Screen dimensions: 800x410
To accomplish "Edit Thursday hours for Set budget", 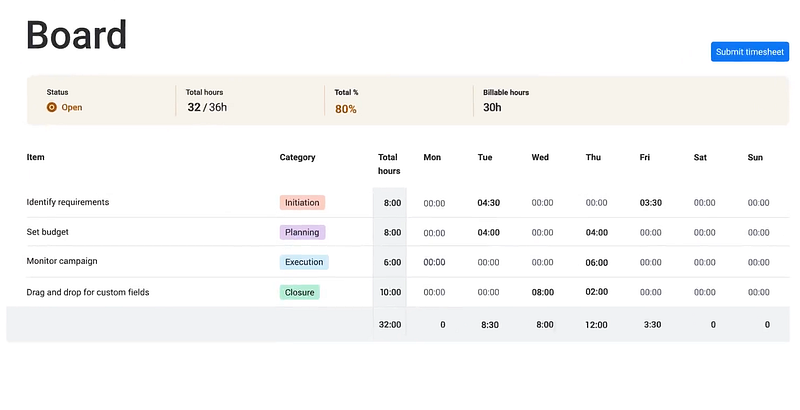I will click(596, 233).
